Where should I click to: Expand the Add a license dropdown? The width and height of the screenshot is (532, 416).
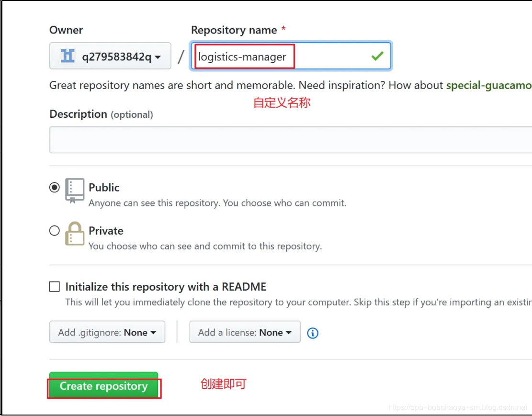245,332
